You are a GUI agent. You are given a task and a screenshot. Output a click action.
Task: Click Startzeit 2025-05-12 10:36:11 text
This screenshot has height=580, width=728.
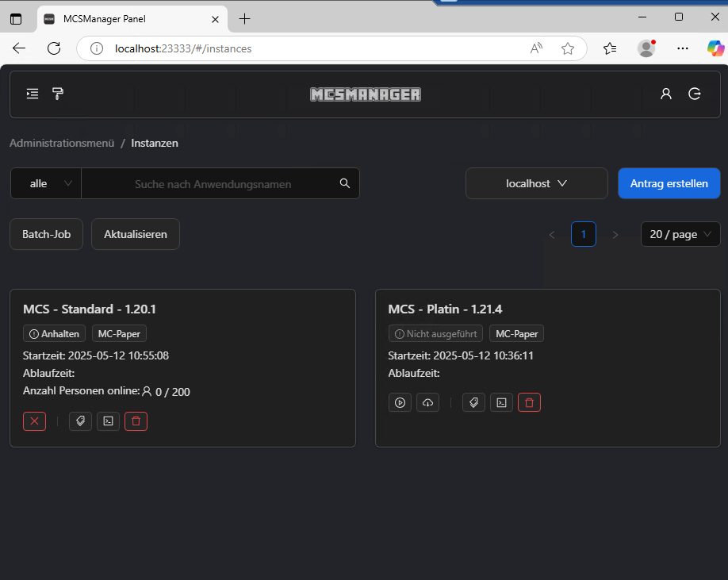click(461, 355)
